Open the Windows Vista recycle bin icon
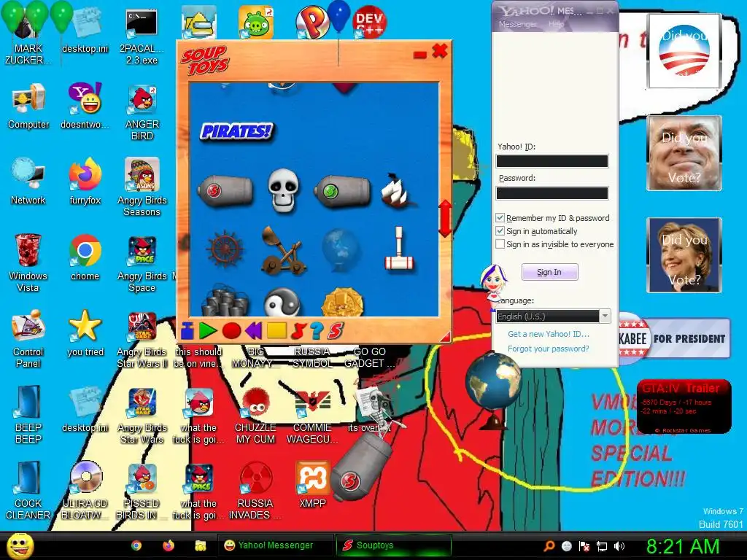 click(28, 262)
